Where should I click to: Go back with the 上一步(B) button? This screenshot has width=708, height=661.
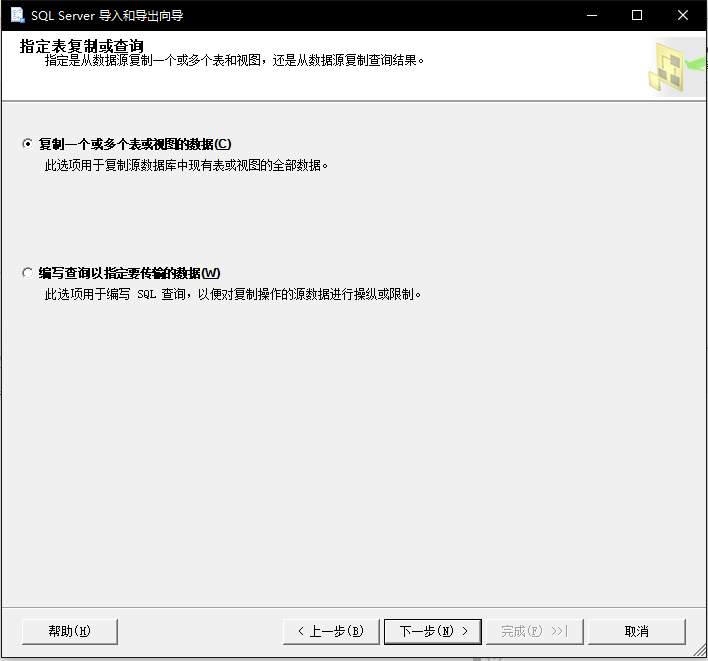(x=331, y=631)
